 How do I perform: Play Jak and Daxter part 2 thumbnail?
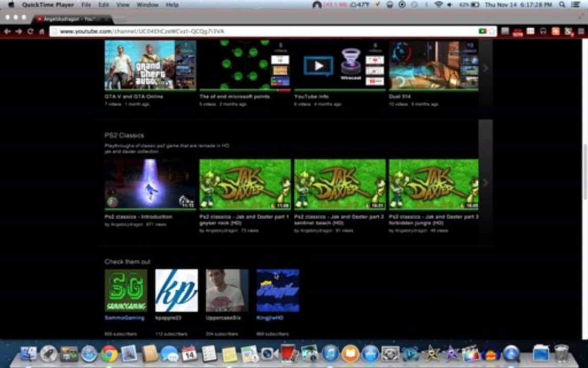[x=340, y=184]
